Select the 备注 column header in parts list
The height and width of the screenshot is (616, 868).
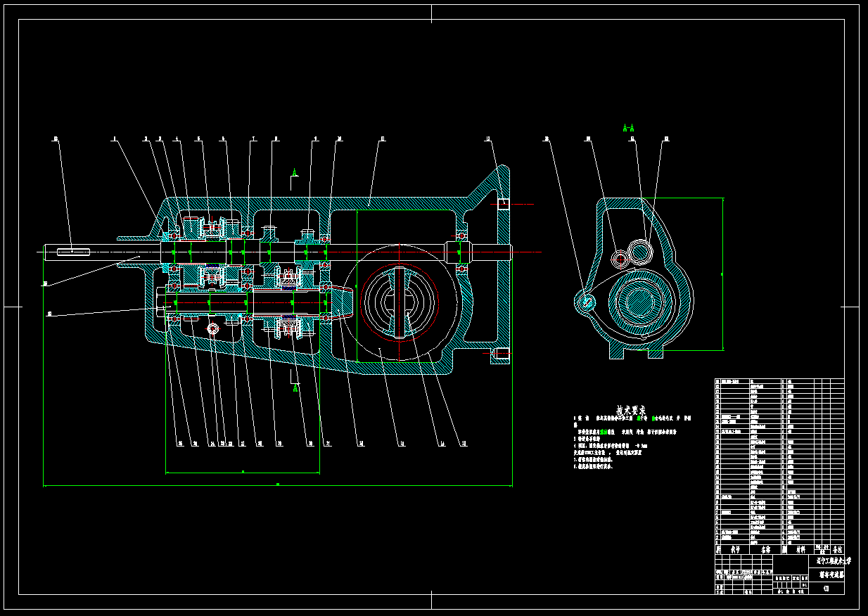click(x=836, y=549)
